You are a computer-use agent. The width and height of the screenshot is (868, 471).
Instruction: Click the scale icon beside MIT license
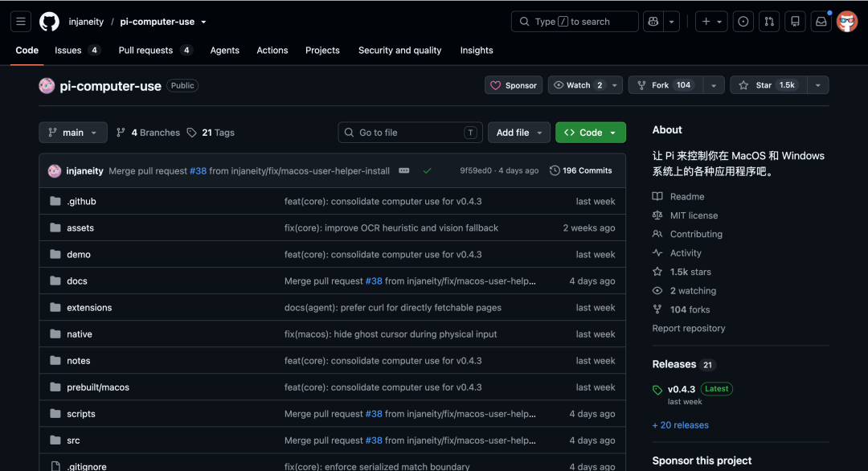[x=657, y=215]
